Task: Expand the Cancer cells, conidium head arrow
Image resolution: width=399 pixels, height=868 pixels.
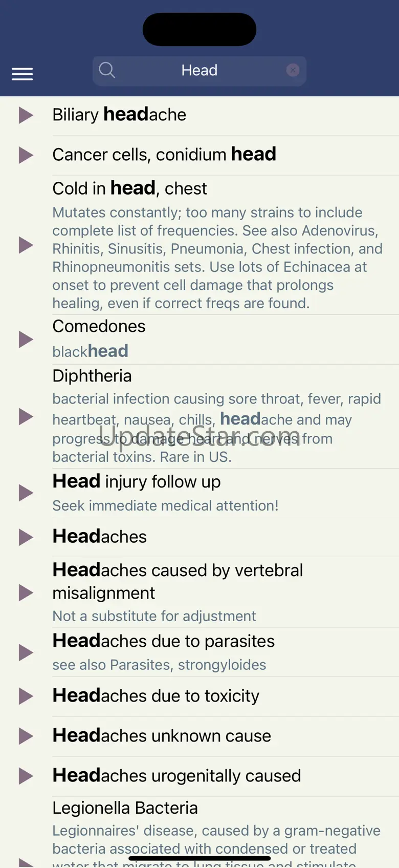Action: [26, 155]
